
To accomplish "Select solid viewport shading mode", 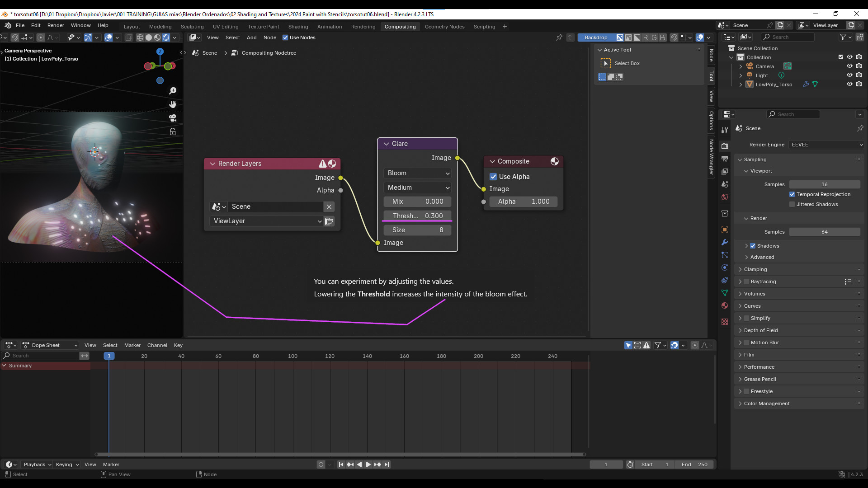I will click(149, 38).
